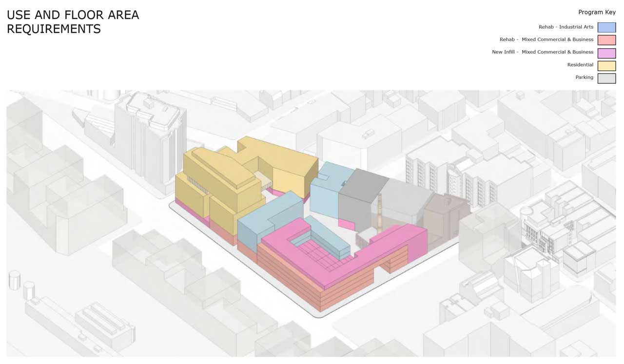Click the 'Residential' legend label

pos(580,65)
